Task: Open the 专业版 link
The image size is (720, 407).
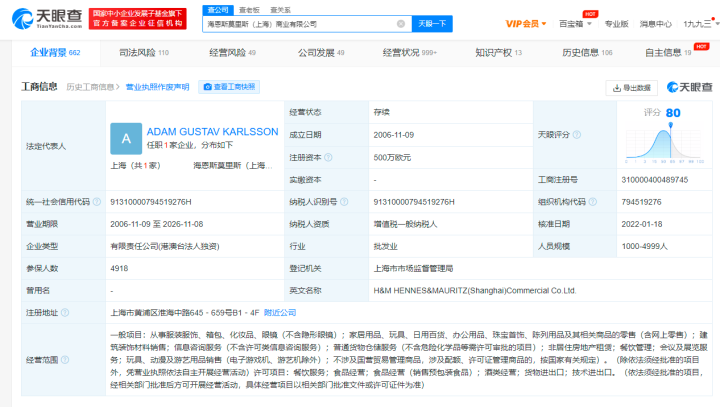Action: coord(616,24)
